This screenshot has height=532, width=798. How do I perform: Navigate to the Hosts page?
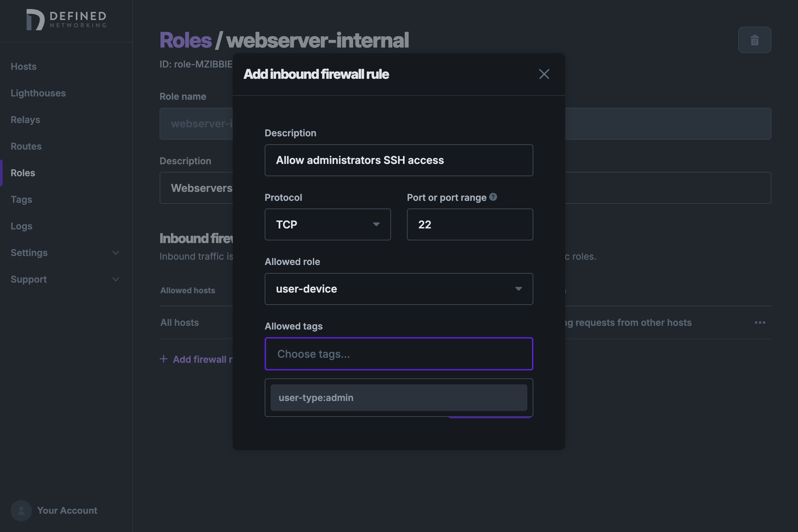tap(23, 66)
